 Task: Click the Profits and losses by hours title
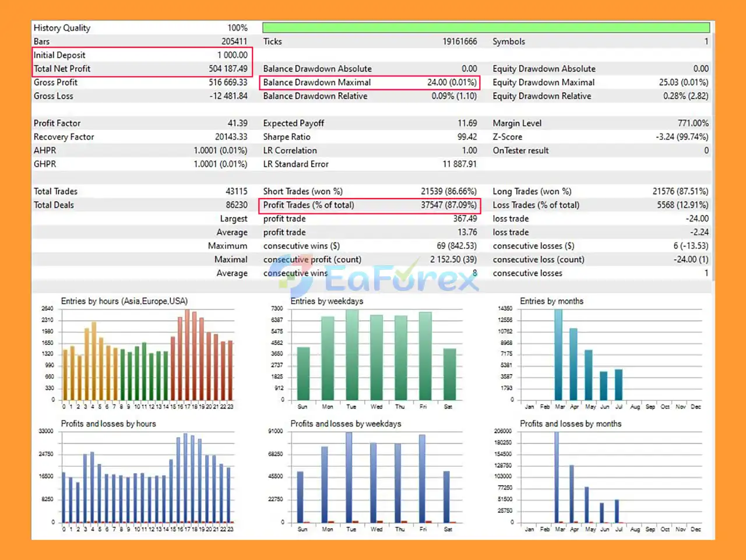click(108, 424)
